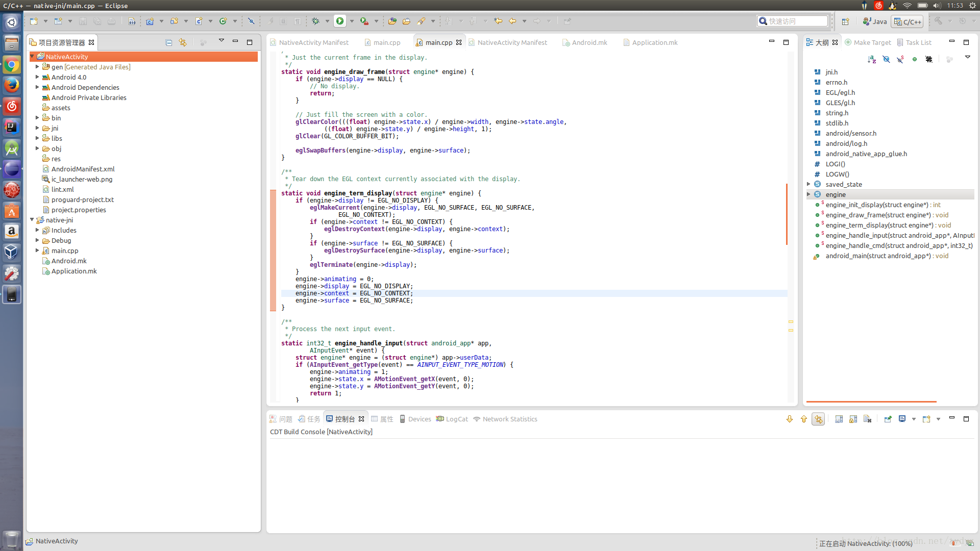
Task: Click the Search flashlight toolbar icon
Action: (421, 21)
